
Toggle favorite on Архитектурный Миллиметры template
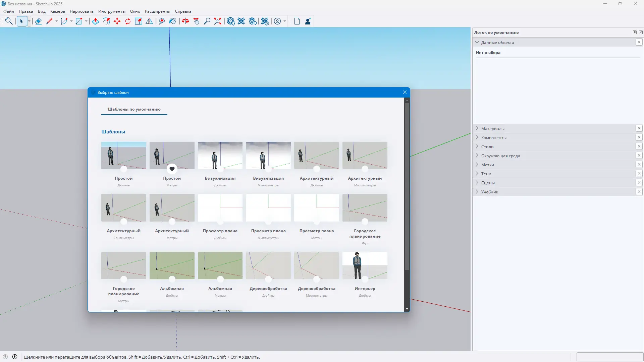[x=365, y=169]
